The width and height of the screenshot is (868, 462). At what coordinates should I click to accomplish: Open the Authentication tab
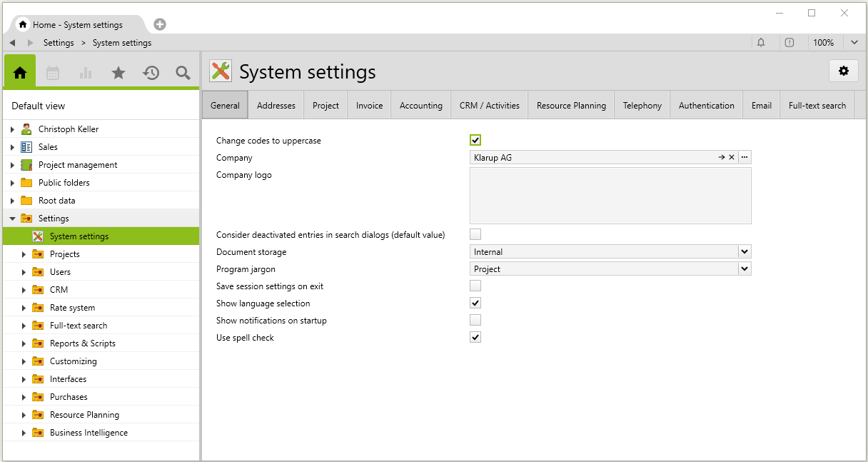click(x=706, y=106)
